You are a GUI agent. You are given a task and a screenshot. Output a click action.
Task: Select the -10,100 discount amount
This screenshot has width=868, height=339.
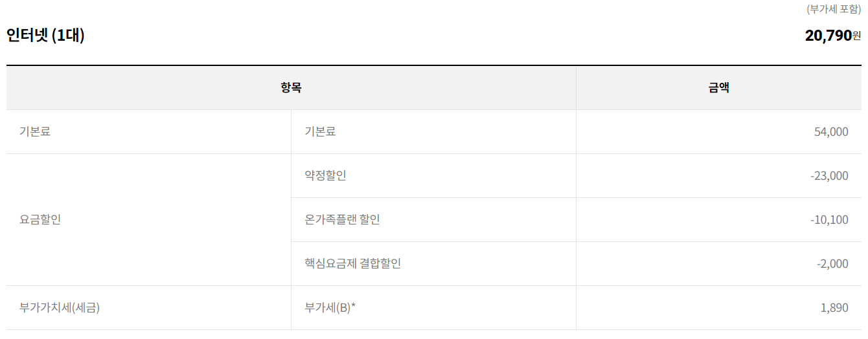pos(829,220)
